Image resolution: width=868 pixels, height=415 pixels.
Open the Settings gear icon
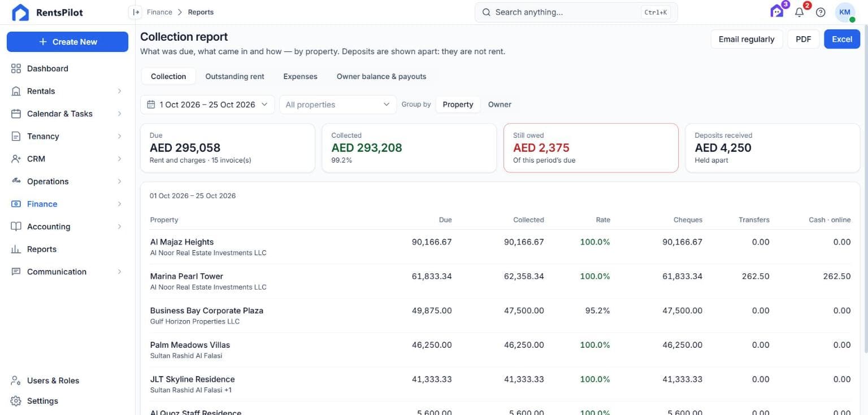[x=16, y=401]
